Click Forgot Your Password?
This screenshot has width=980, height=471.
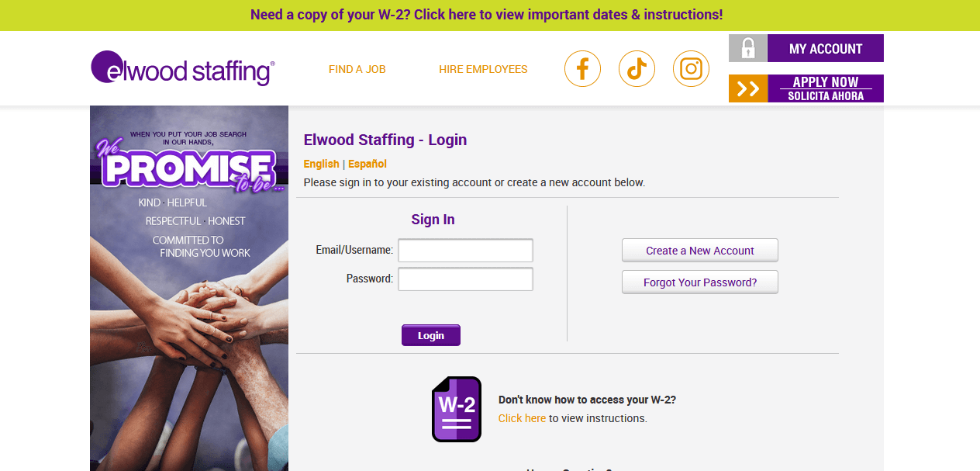point(700,282)
